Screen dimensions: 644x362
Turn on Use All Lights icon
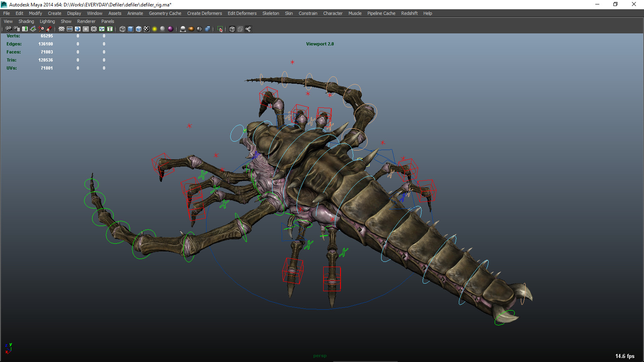click(x=155, y=29)
